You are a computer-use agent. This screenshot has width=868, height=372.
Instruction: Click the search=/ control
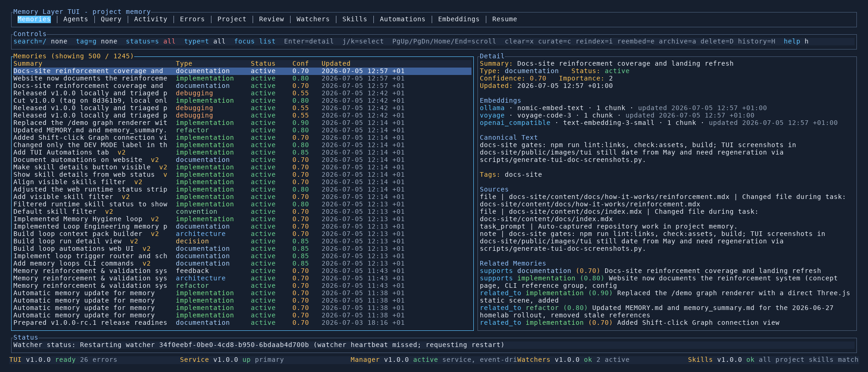coord(40,41)
